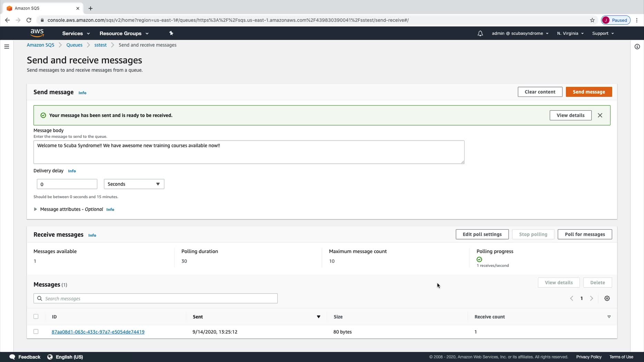
Task: Open the notifications bell
Action: tap(480, 33)
